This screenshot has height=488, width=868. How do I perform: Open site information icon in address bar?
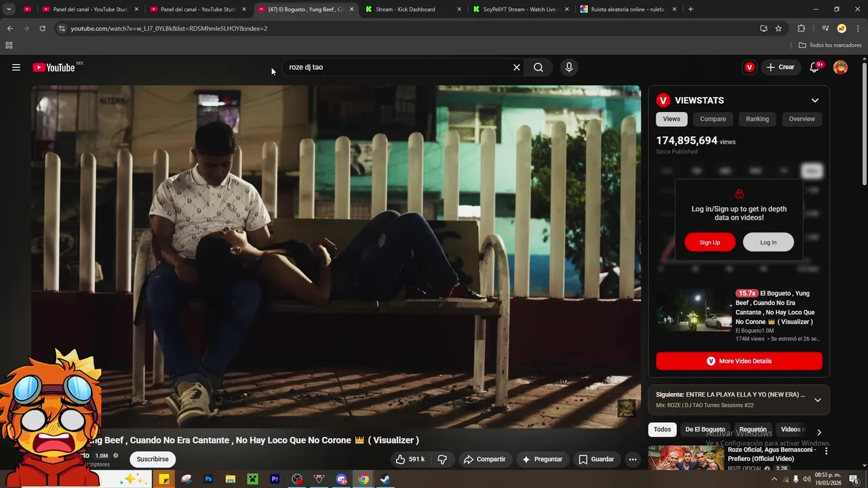click(x=62, y=28)
